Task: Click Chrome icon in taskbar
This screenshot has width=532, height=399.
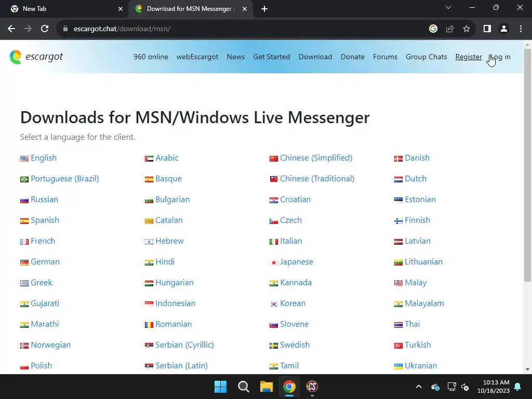Action: coord(289,387)
